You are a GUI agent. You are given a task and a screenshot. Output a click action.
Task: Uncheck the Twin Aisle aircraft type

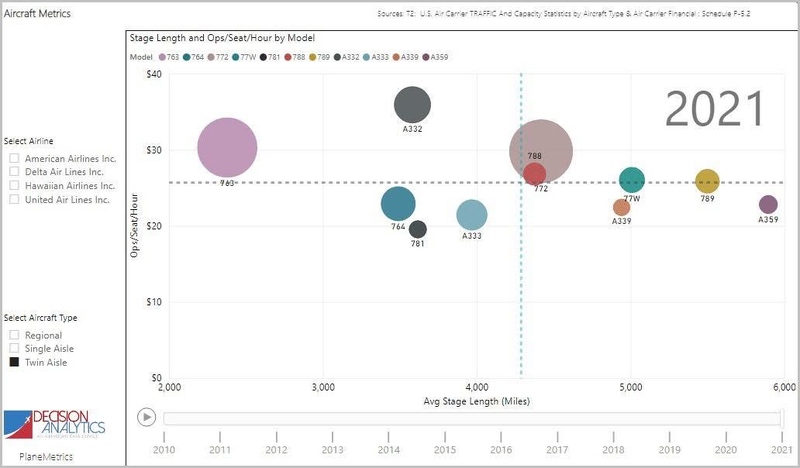(14, 362)
